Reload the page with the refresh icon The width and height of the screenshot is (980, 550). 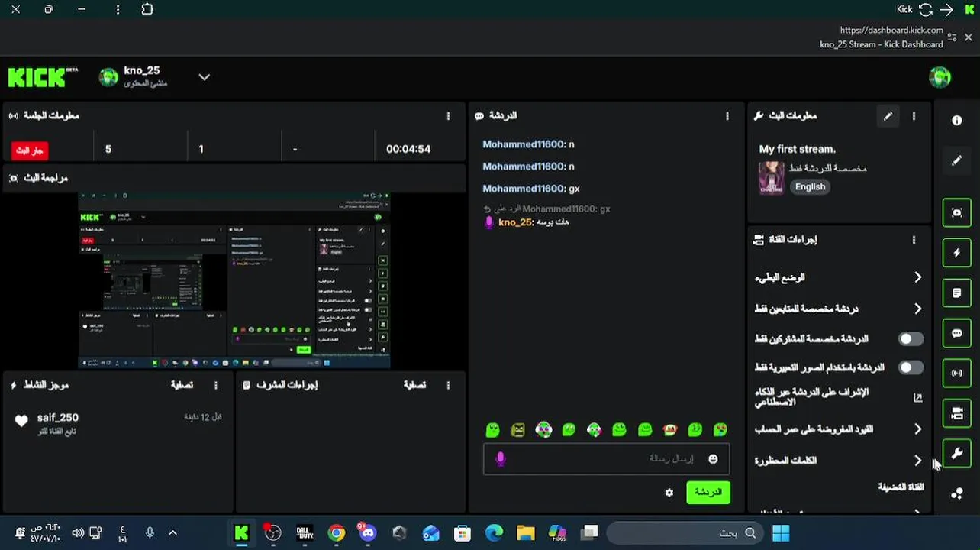coord(926,9)
